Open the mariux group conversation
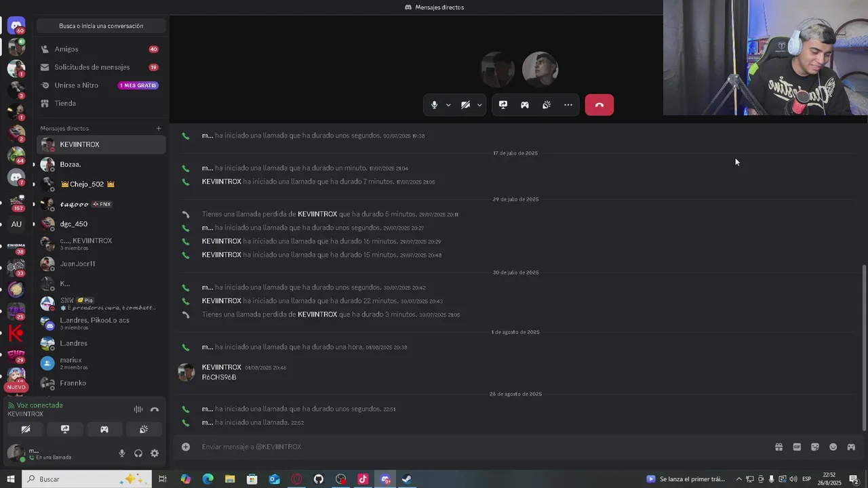The width and height of the screenshot is (868, 488). (101, 363)
